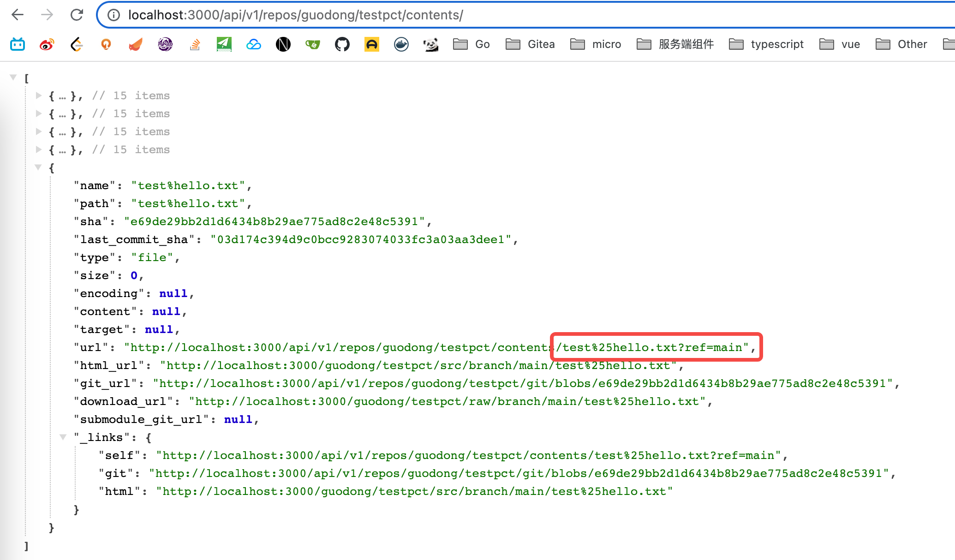This screenshot has height=560, width=955.
Task: Open the Stack Overflow bookmark
Action: pyautogui.click(x=195, y=44)
